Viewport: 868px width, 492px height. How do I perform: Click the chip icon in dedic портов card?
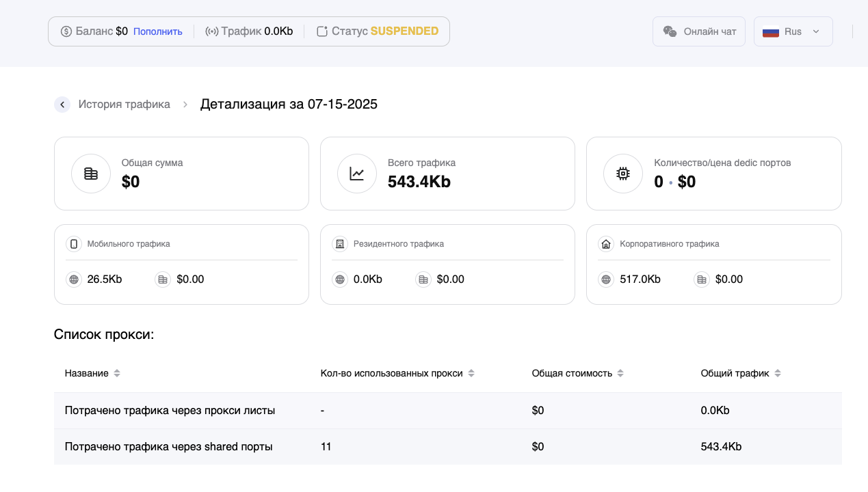click(623, 174)
